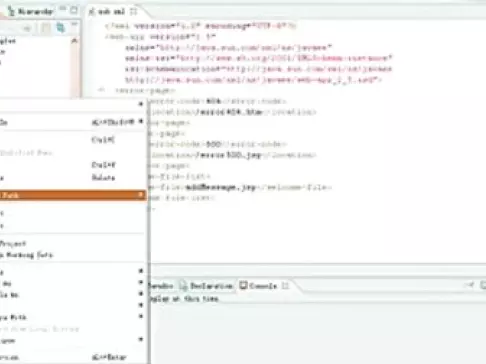Image resolution: width=486 pixels, height=364 pixels.
Task: Open the Compare With submenu
Action: coord(72,317)
